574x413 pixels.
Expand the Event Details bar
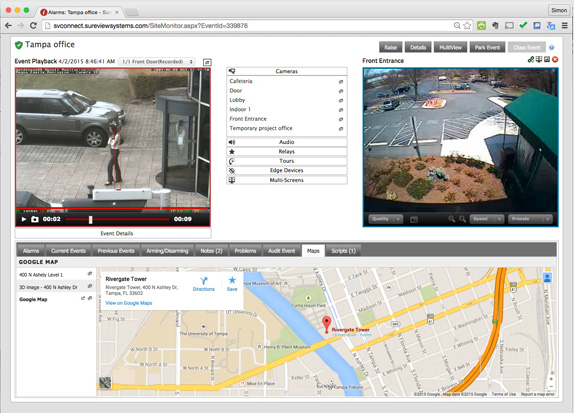coord(113,233)
